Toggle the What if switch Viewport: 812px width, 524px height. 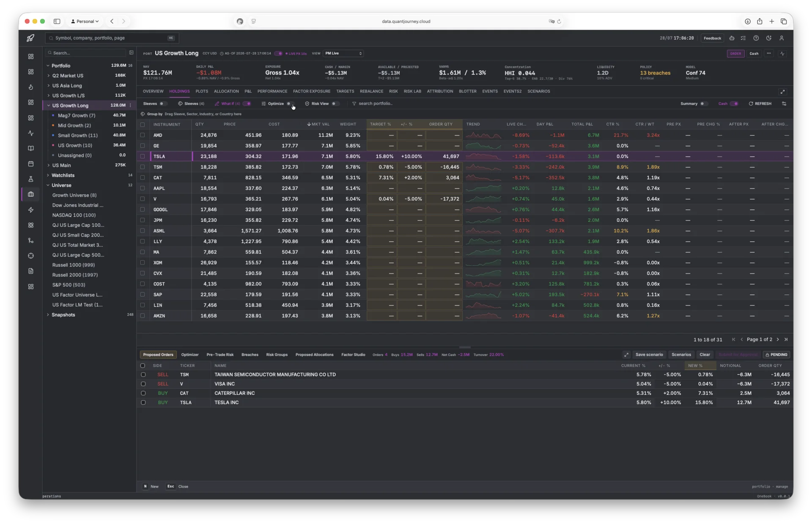click(x=247, y=104)
